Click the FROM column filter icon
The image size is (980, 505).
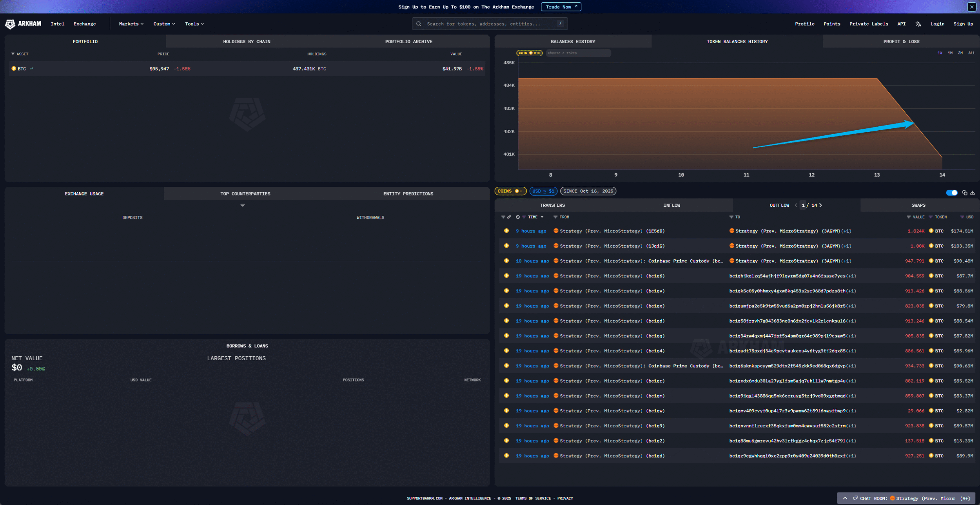[555, 217]
